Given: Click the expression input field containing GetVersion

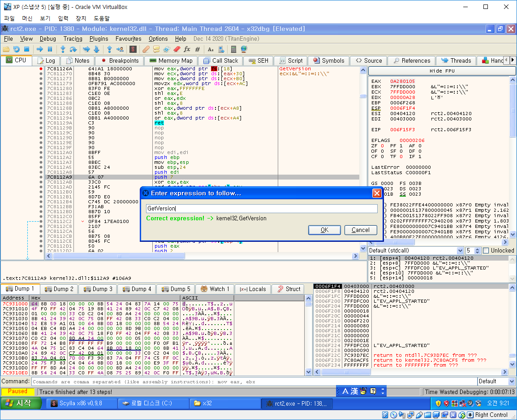Looking at the screenshot, I should click(x=262, y=209).
